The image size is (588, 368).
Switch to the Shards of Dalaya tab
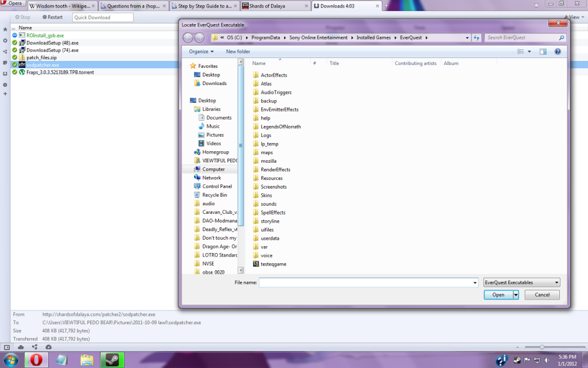click(x=275, y=6)
